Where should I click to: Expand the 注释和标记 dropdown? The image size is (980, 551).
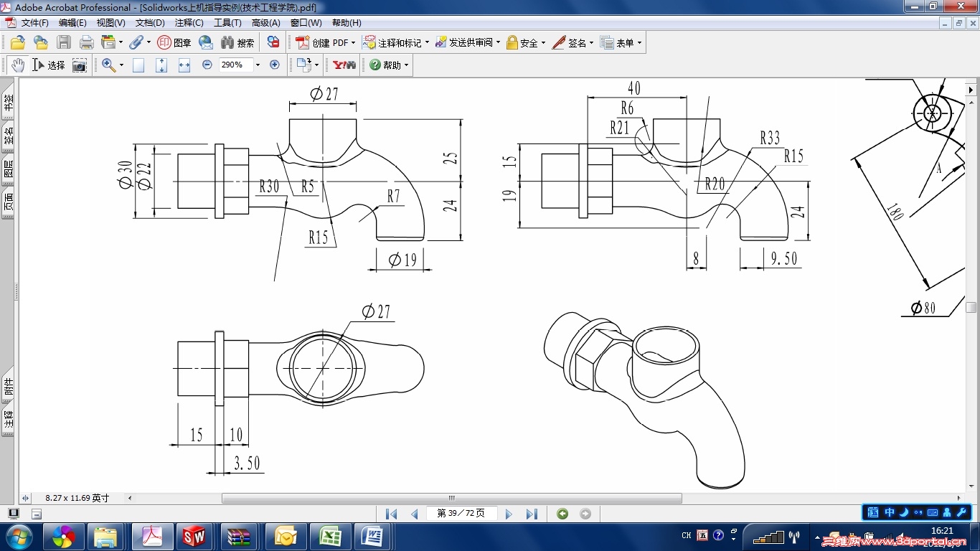click(427, 42)
